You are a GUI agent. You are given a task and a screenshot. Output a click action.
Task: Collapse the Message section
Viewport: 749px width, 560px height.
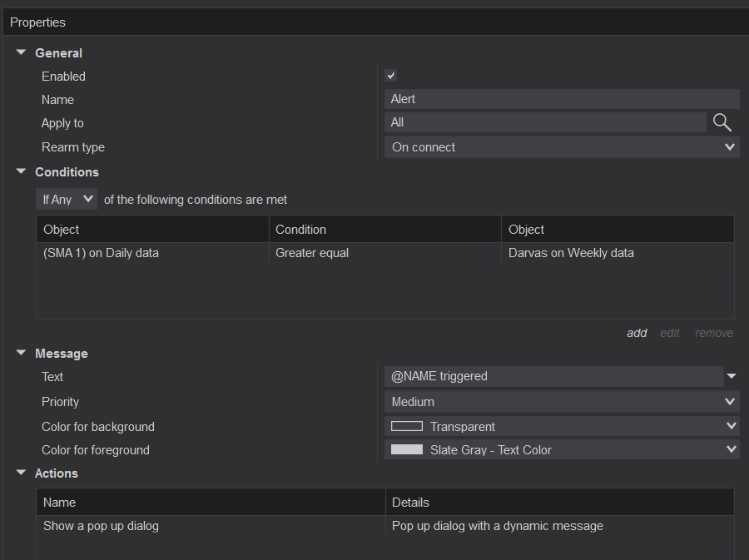[x=21, y=353]
